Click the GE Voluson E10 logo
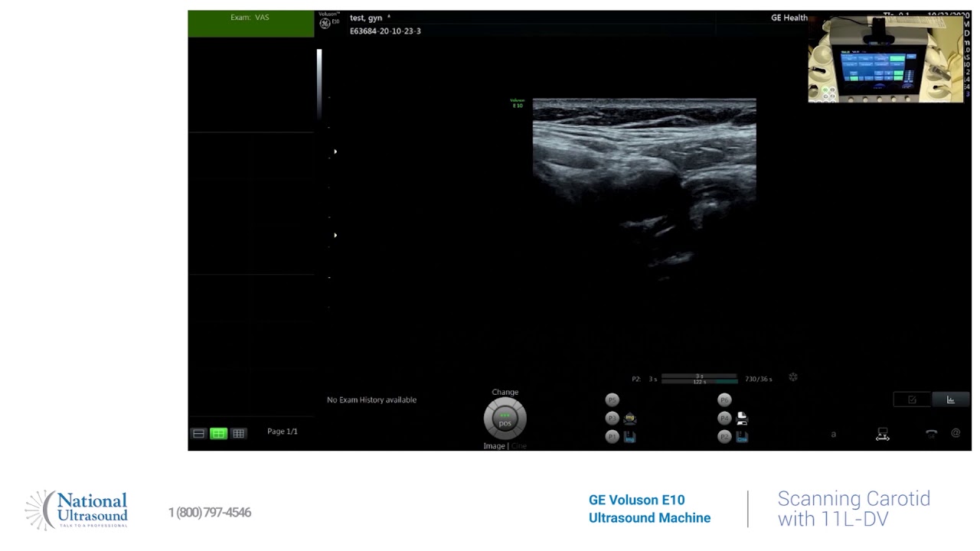This screenshot has height=551, width=980. coord(329,22)
